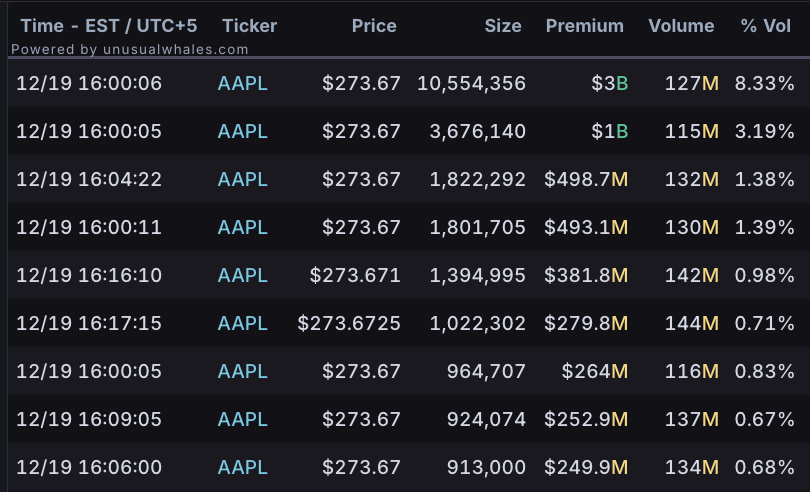Image resolution: width=810 pixels, height=492 pixels.
Task: Highlight the 0.71% volume percentage
Action: [x=765, y=324]
